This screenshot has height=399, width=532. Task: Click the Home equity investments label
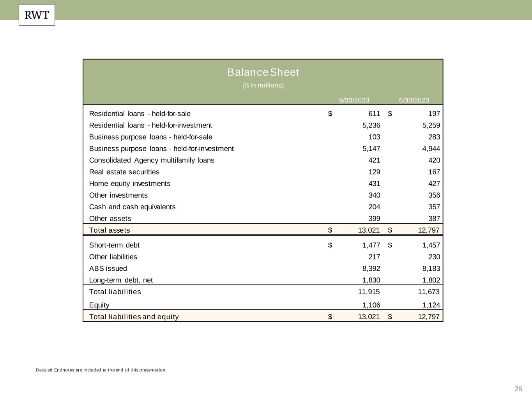(x=130, y=184)
